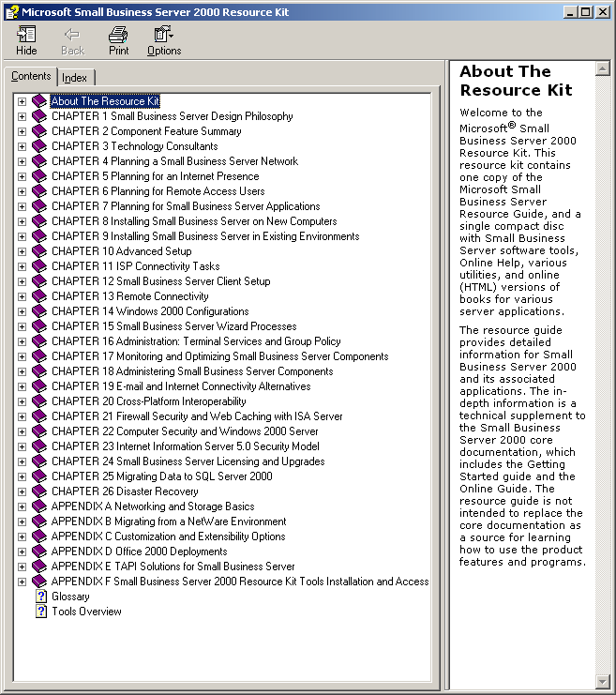The width and height of the screenshot is (616, 695).
Task: Click book icon beside CHAPTER 5
Action: (x=39, y=176)
